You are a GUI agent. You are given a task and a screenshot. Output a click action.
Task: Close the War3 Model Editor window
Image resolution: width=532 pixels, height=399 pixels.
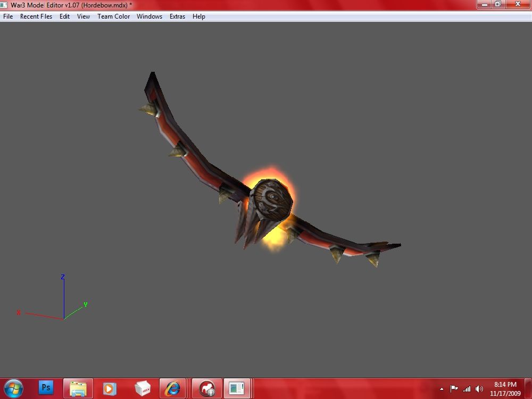click(x=518, y=4)
